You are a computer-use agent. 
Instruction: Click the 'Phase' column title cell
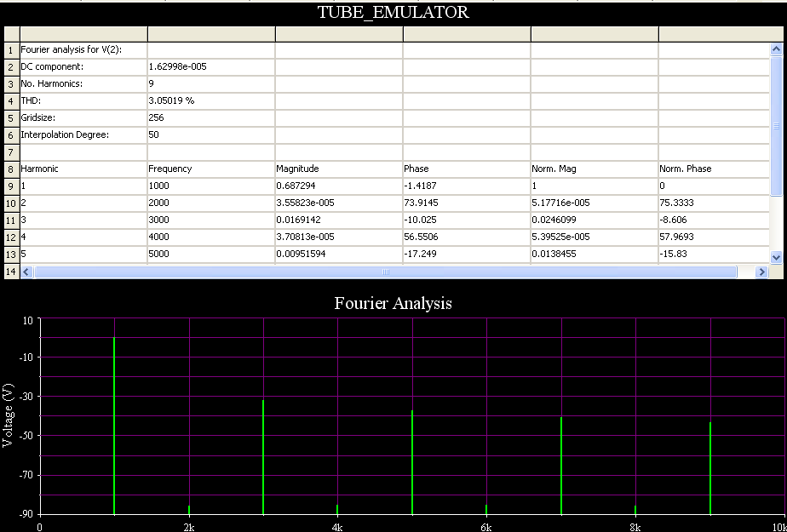[x=467, y=169]
